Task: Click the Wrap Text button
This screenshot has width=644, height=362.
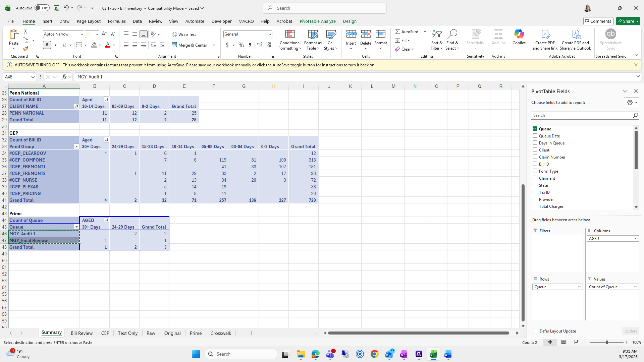Action: 184,35
